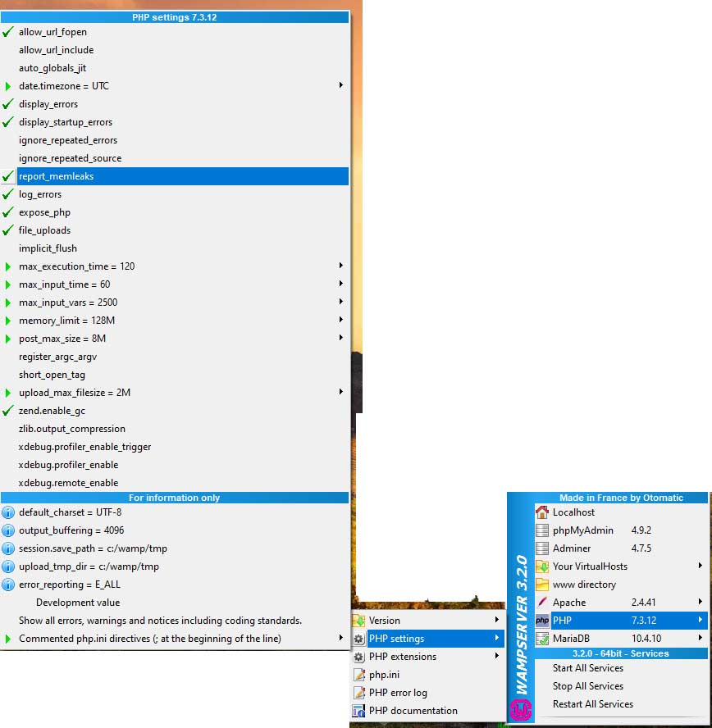Click info icon beside session.save_path
This screenshot has height=728, width=712.
coord(8,548)
